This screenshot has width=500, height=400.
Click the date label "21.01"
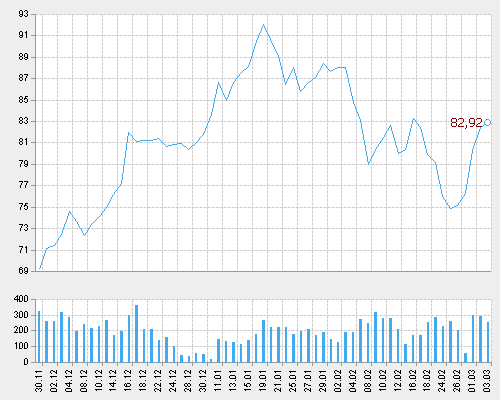point(278,380)
